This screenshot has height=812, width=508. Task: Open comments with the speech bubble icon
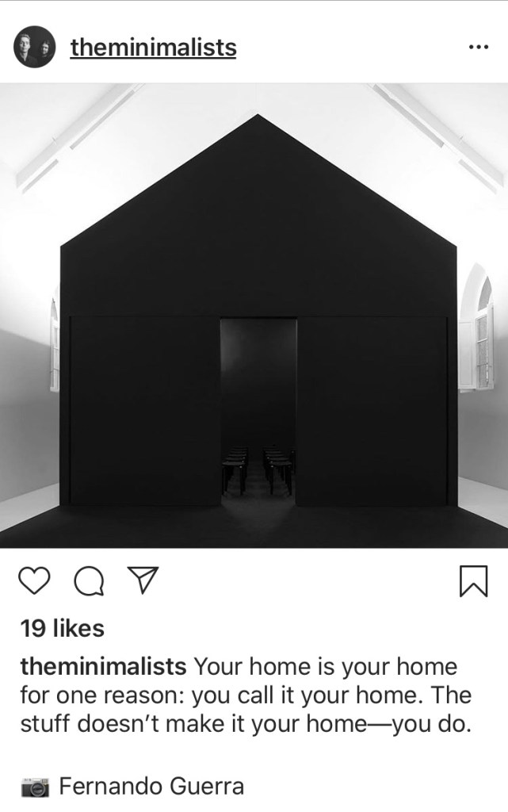(x=89, y=581)
